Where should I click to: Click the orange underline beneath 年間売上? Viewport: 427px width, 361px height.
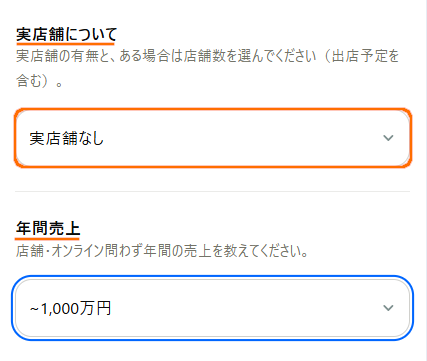click(47, 238)
